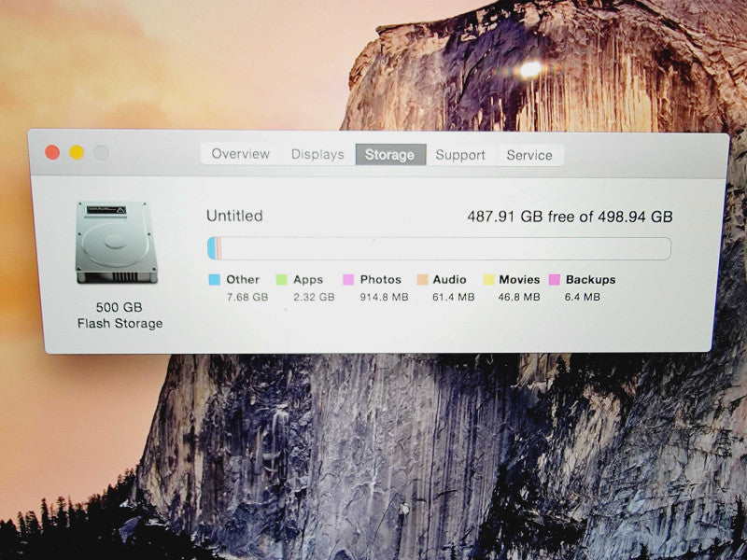
Task: Click the green Apps color swatch
Action: (x=282, y=279)
